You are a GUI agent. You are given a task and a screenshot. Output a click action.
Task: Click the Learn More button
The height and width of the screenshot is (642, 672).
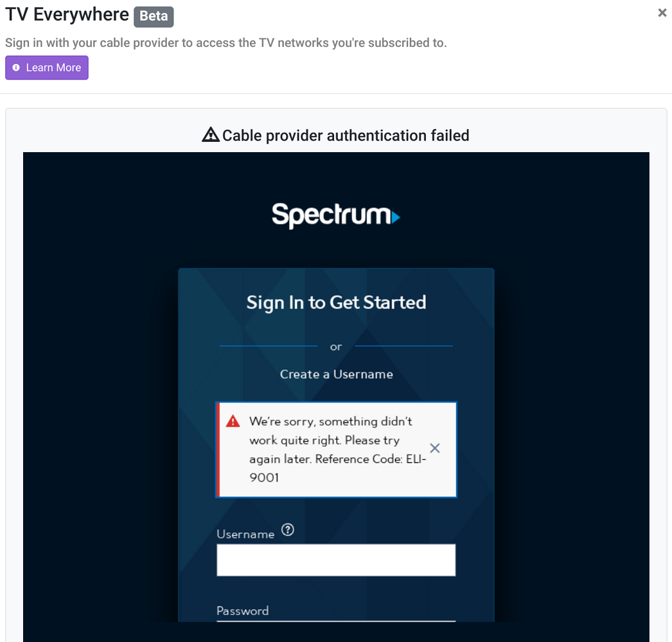pyautogui.click(x=46, y=67)
